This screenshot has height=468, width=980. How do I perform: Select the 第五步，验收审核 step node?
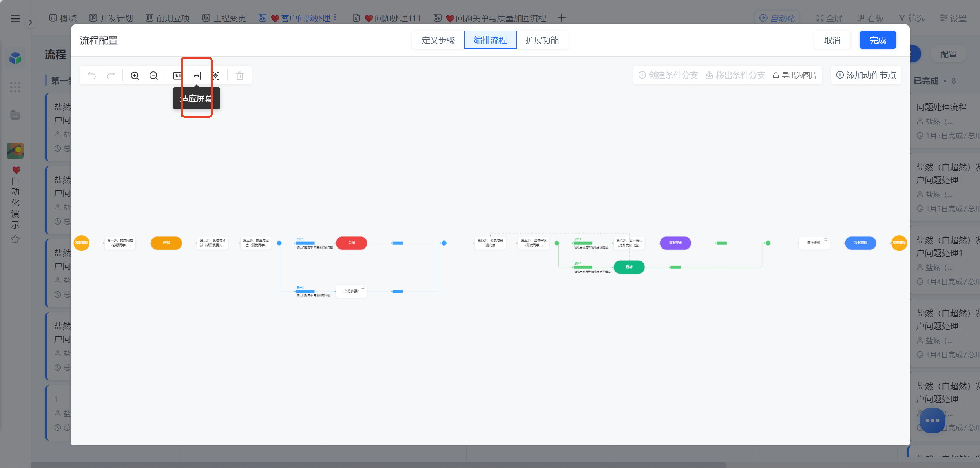tap(533, 243)
